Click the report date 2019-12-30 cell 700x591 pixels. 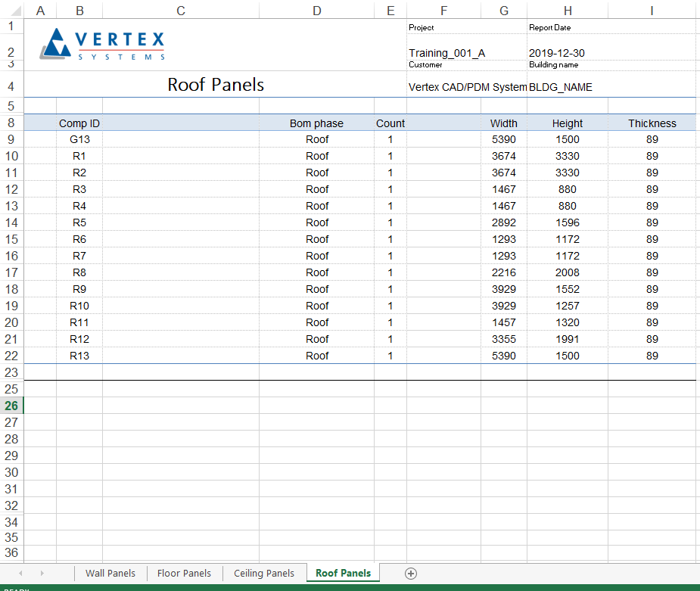[x=556, y=53]
